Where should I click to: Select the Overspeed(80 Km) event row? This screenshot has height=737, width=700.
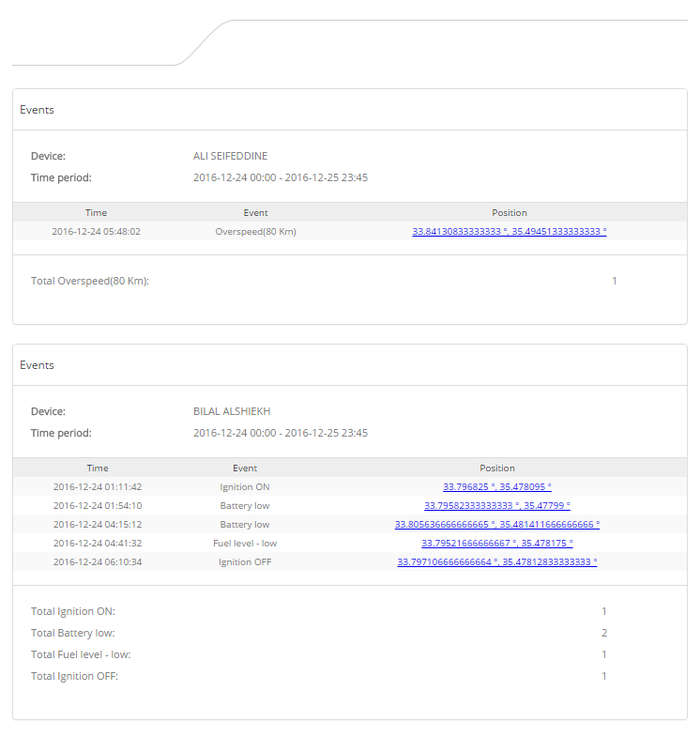[x=350, y=231]
